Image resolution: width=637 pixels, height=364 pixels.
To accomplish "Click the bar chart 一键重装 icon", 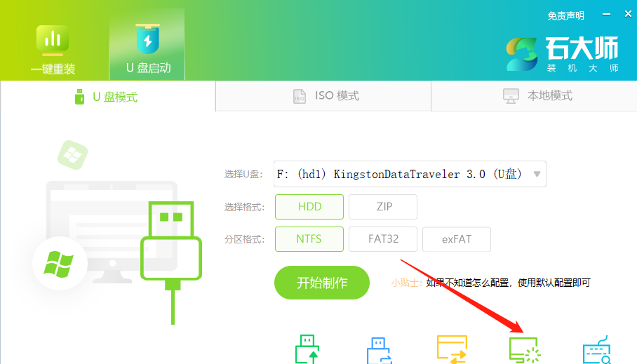I will pos(53,39).
